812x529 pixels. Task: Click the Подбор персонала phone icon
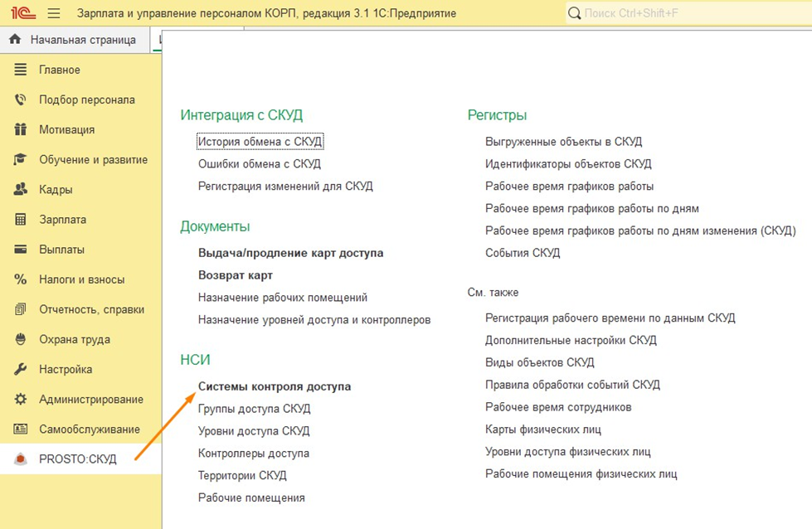[x=20, y=99]
